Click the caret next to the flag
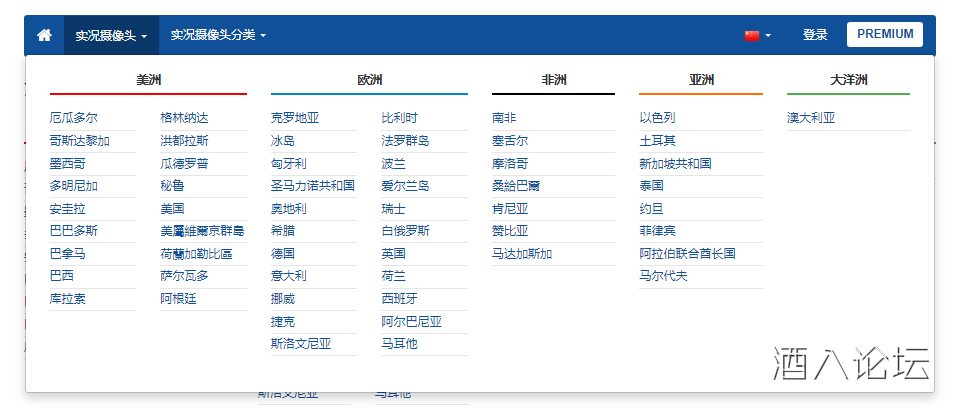This screenshot has height=408, width=956. [768, 36]
